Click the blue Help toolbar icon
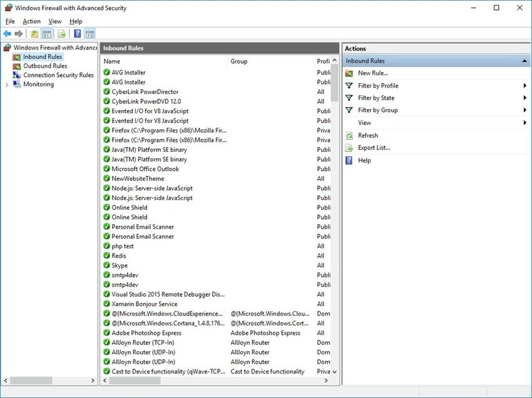This screenshot has width=532, height=398. click(x=78, y=34)
